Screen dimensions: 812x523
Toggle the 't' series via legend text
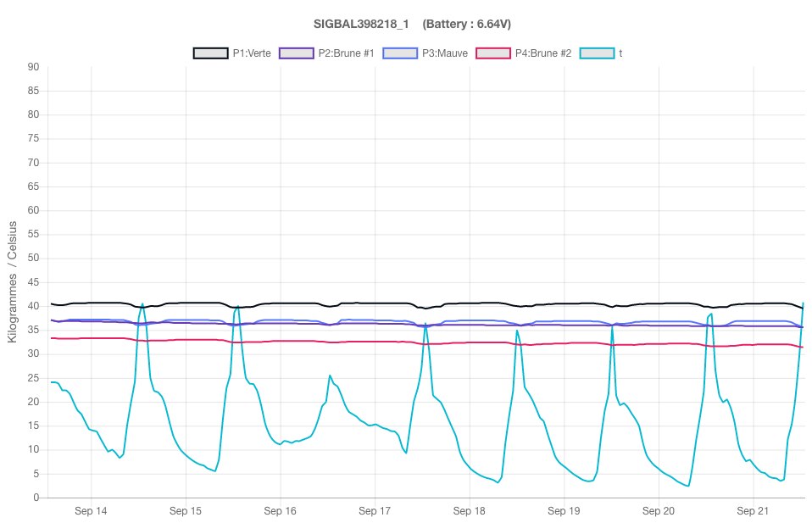(620, 53)
